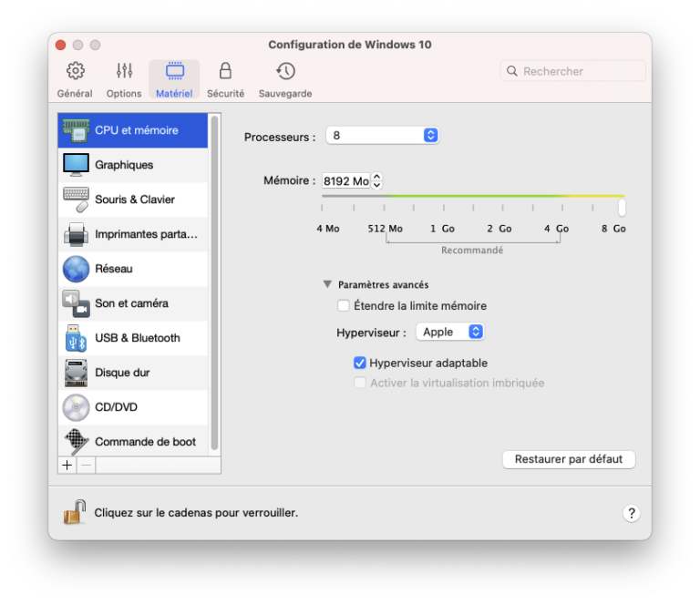Click the Graphiques monitor icon
The width and height of the screenshot is (700, 604).
(x=76, y=165)
